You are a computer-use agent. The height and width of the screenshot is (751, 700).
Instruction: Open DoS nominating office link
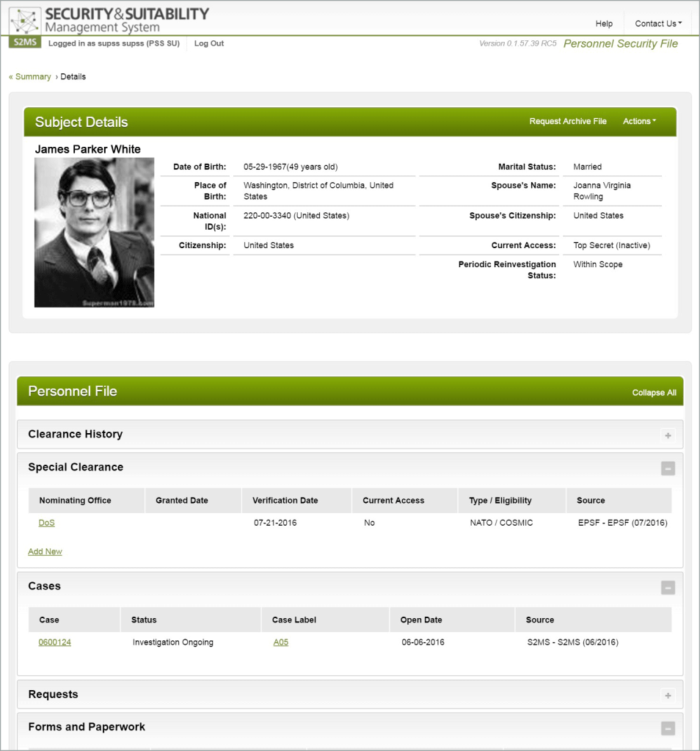[x=46, y=523]
